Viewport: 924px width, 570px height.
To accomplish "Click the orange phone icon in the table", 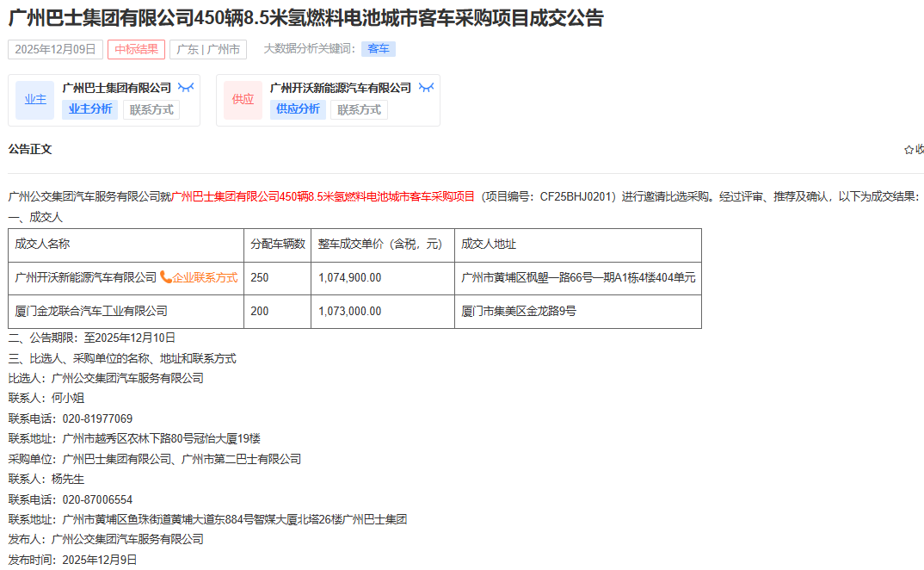I will 166,277.
